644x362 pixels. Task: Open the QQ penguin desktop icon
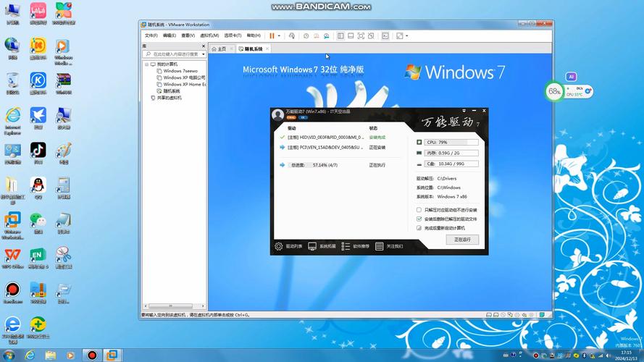38,188
